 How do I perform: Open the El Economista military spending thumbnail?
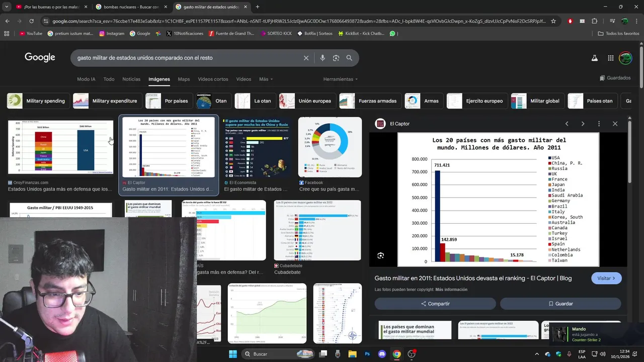point(257,147)
